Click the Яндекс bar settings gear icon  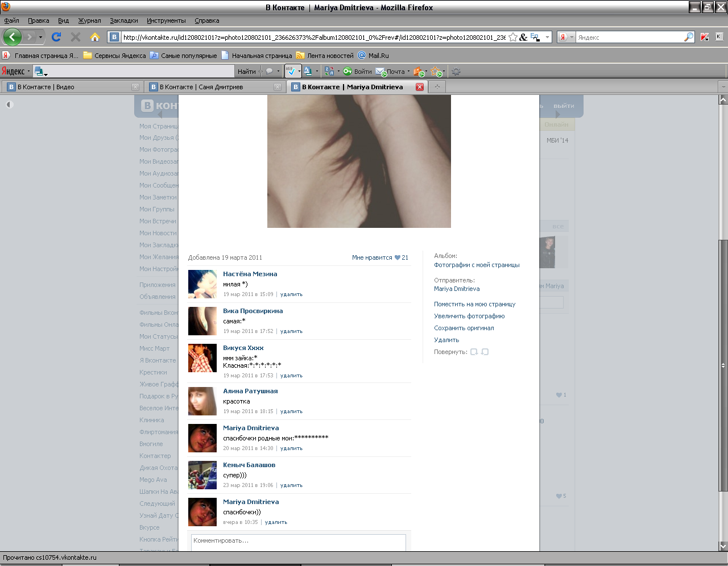tap(456, 72)
